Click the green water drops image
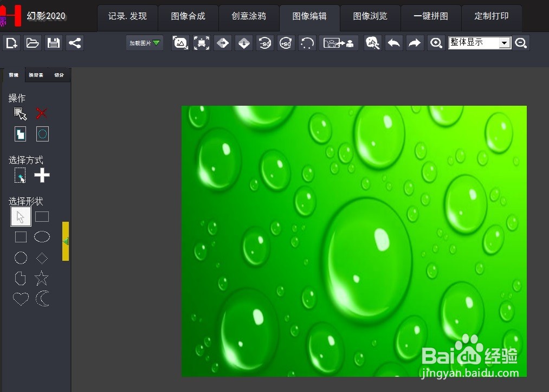Image resolution: width=549 pixels, height=392 pixels. point(354,241)
